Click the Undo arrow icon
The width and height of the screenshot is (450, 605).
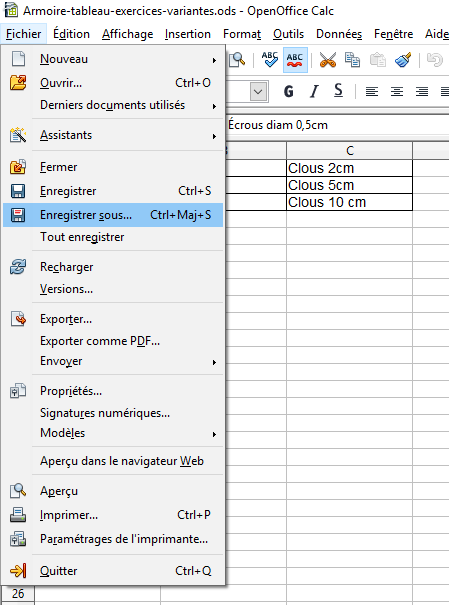[x=435, y=60]
